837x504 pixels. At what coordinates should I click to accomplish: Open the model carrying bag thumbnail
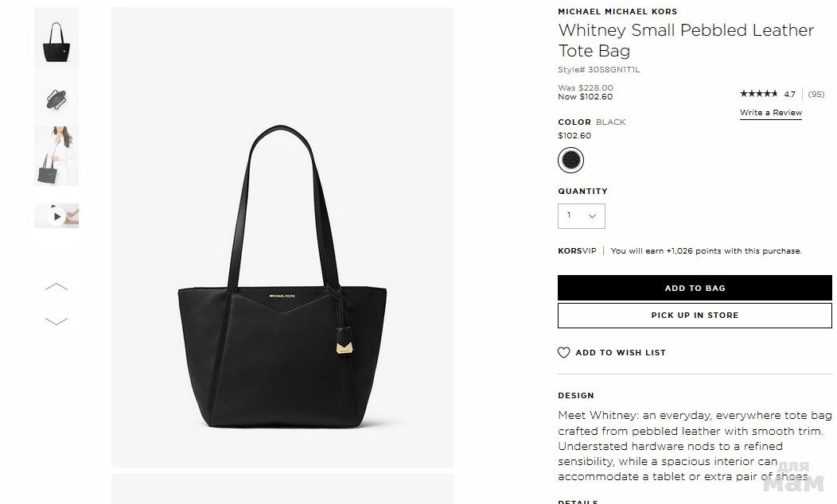tap(56, 156)
